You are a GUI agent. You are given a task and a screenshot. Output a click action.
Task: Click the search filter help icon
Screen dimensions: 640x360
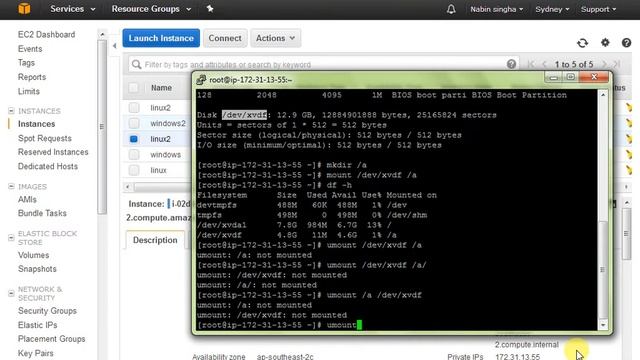[x=511, y=64]
